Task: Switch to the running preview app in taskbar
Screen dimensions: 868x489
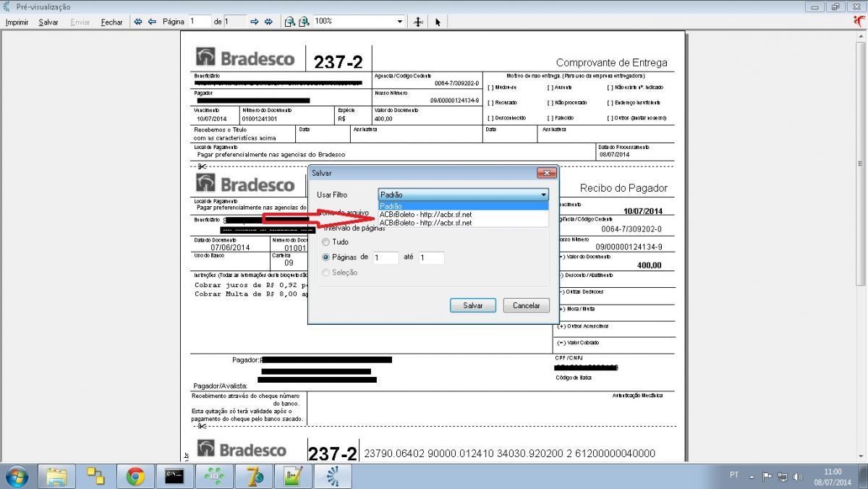Action: (333, 475)
